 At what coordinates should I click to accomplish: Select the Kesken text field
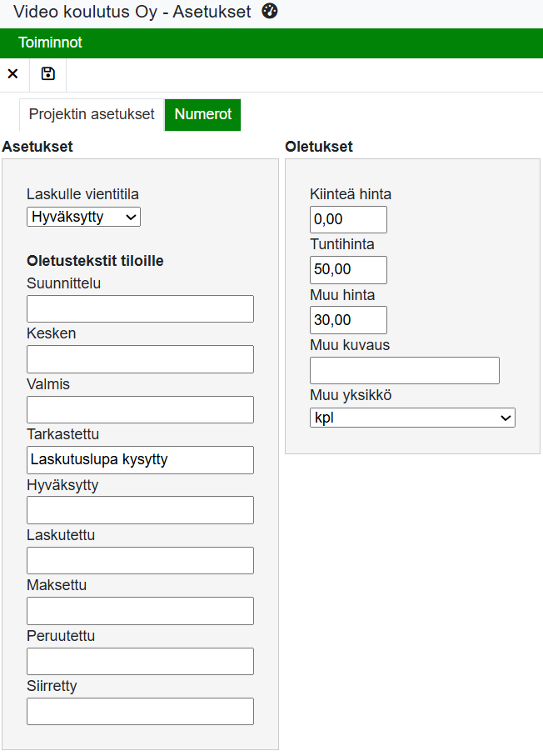pyautogui.click(x=140, y=359)
